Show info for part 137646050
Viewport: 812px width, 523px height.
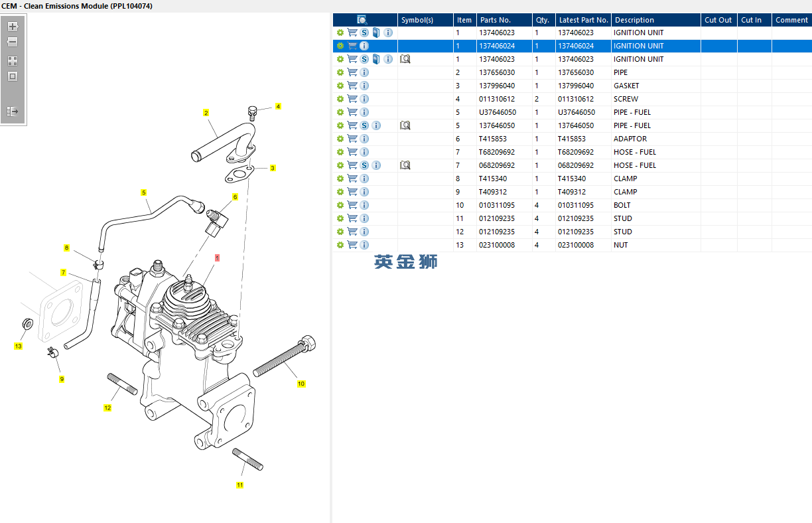(376, 125)
